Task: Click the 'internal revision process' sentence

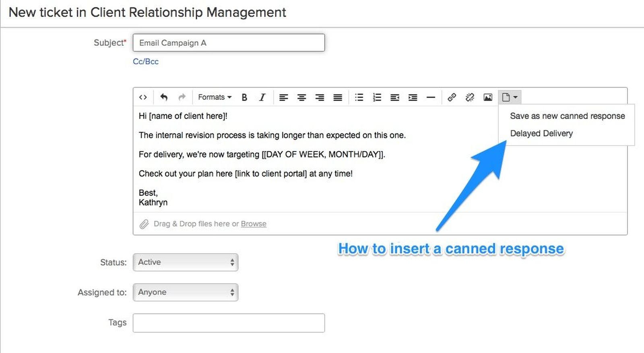Action: [272, 135]
